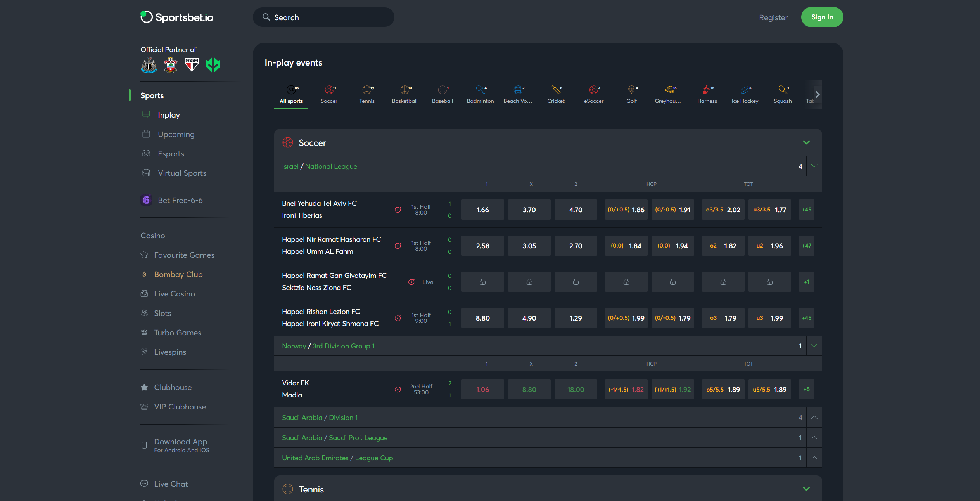
Task: Click the Favourite Games star icon
Action: tap(144, 255)
